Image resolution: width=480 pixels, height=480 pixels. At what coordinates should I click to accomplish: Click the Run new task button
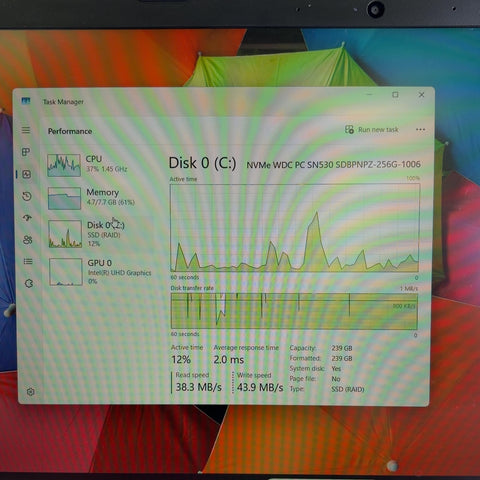[x=372, y=130]
